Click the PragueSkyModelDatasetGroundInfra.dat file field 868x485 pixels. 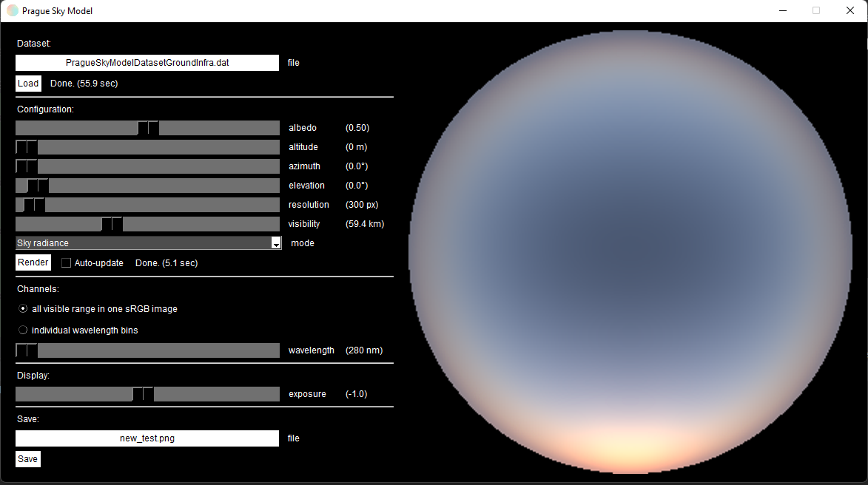pyautogui.click(x=147, y=63)
